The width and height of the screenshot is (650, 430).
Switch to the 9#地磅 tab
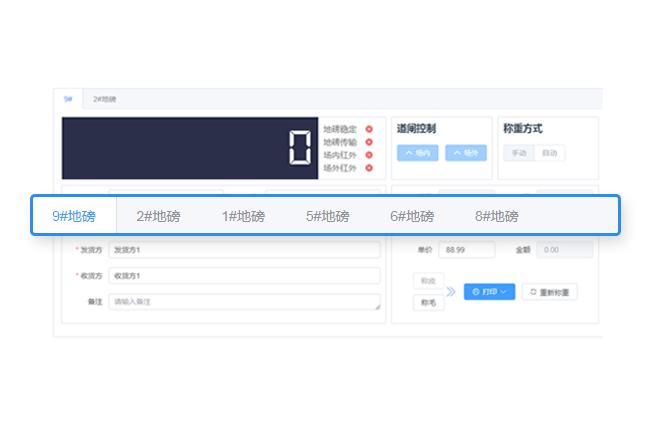click(x=74, y=216)
